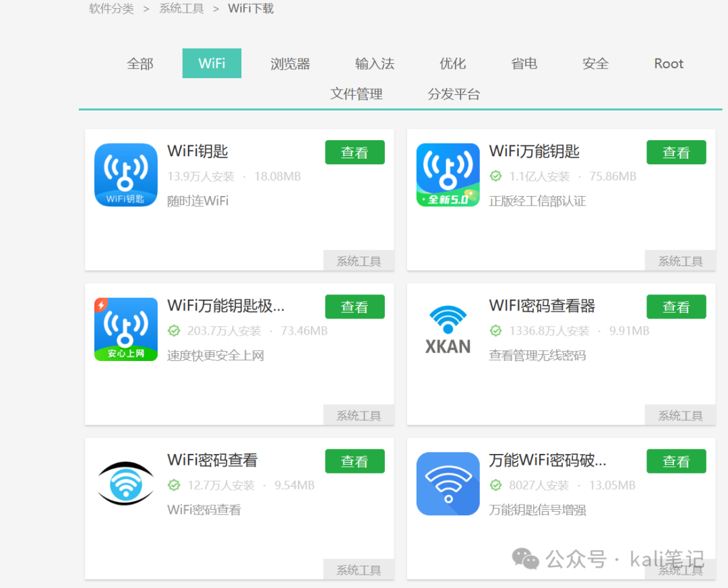728x588 pixels.
Task: Open the WiFi密码查看 title link
Action: [x=212, y=461]
